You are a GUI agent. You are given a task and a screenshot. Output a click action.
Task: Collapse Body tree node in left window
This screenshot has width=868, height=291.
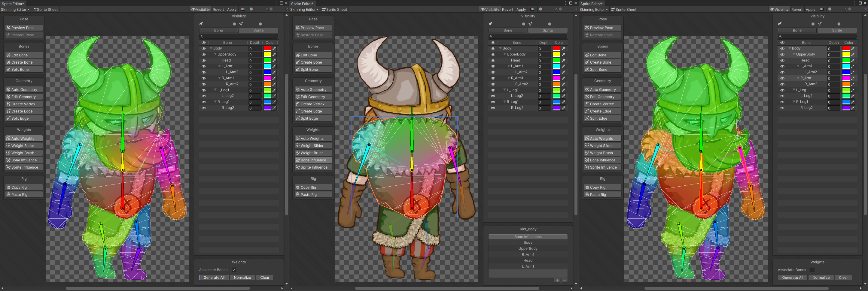point(211,48)
